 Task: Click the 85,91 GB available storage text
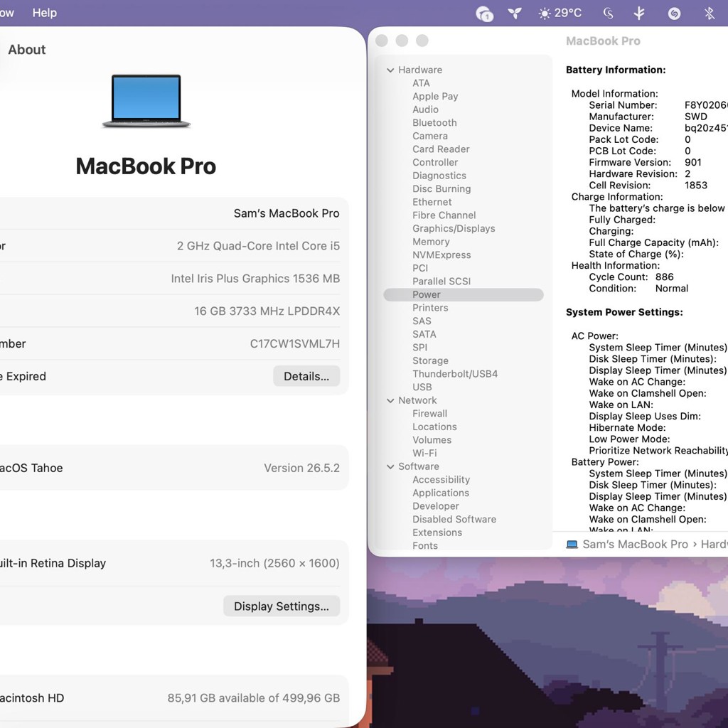[x=254, y=698]
